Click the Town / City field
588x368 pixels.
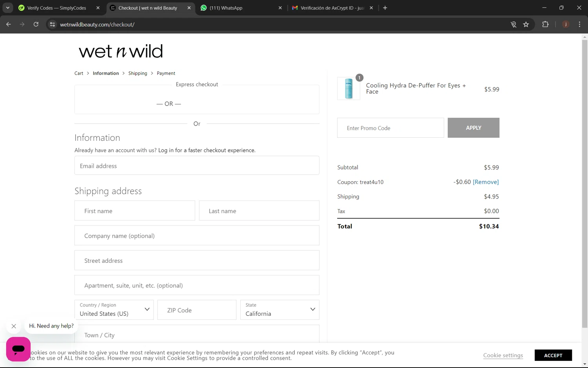pyautogui.click(x=197, y=335)
